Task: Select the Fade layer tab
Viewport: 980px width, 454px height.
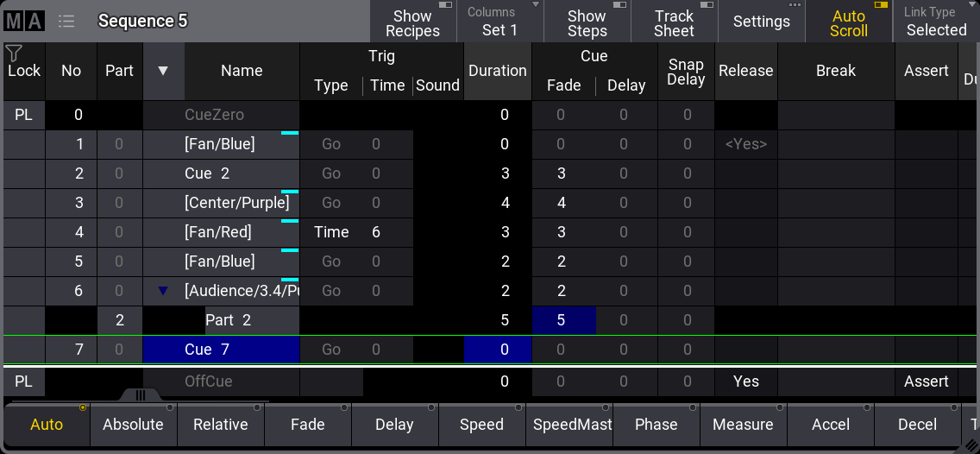Action: (x=307, y=425)
